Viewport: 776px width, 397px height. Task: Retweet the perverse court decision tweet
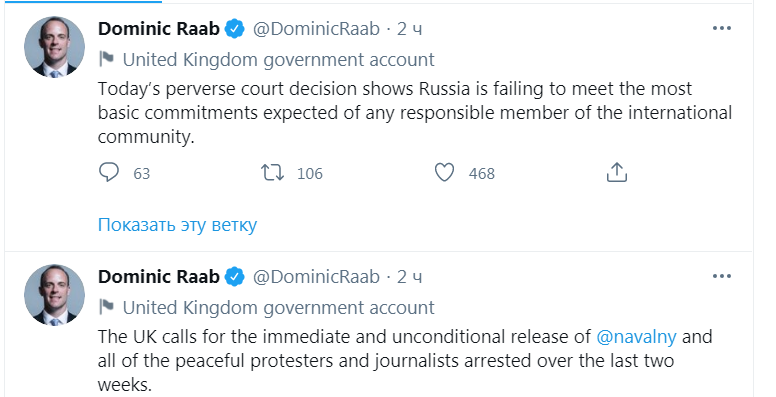[272, 173]
